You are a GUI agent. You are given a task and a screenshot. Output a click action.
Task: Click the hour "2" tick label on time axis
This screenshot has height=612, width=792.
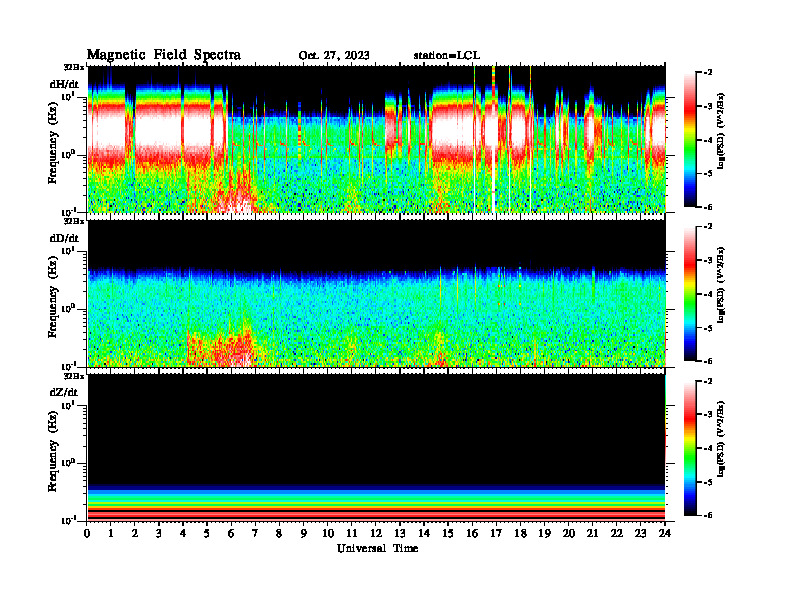tap(135, 533)
